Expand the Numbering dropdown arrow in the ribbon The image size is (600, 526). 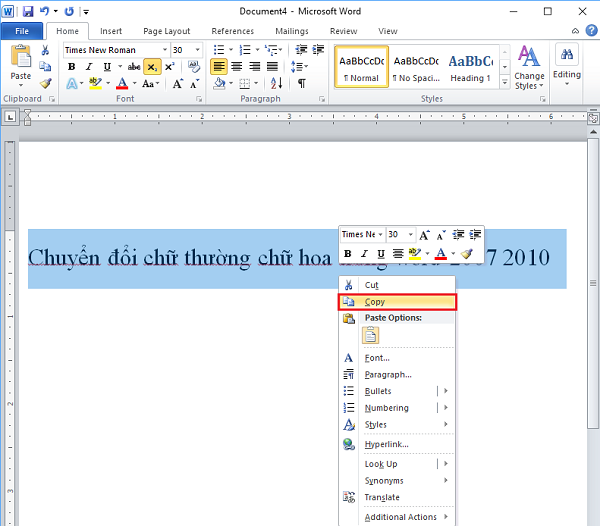[x=257, y=50]
